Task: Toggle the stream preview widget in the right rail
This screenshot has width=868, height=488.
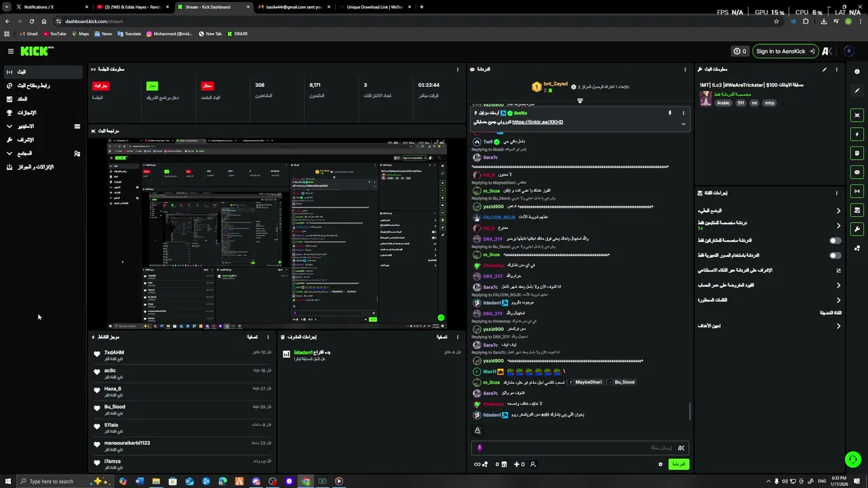Action: point(857,115)
